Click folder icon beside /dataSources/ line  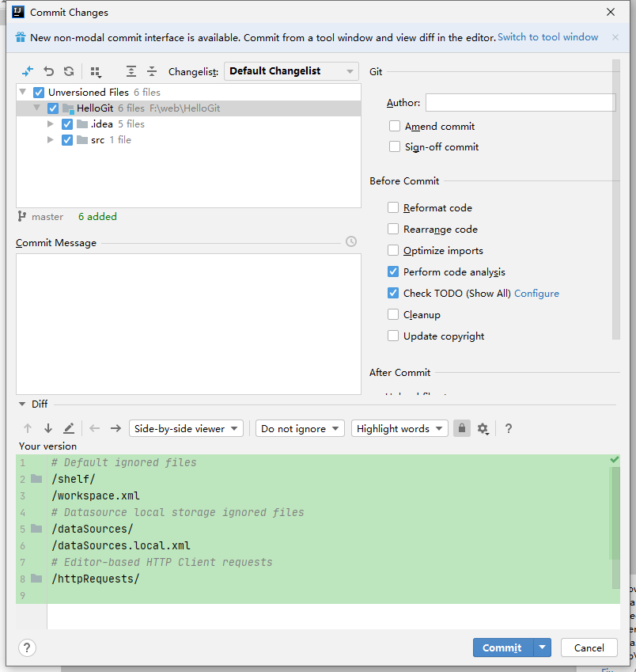[37, 529]
